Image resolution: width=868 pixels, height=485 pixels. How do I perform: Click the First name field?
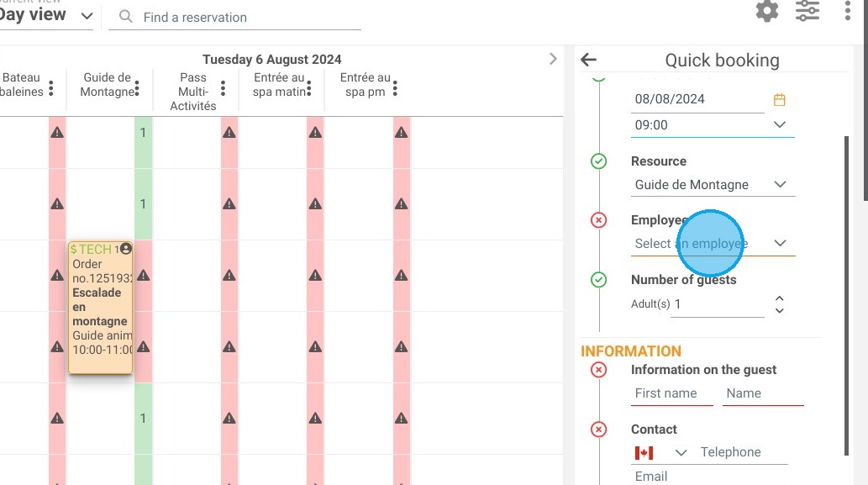pyautogui.click(x=672, y=393)
